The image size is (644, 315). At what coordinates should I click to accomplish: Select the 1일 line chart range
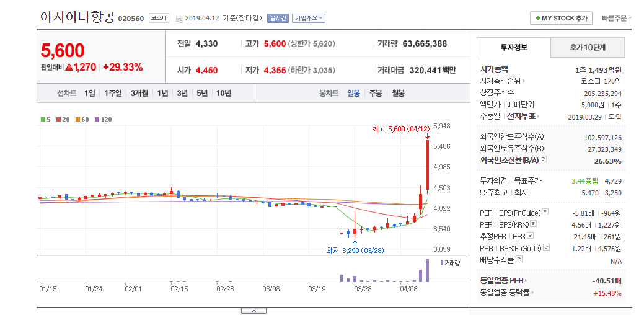click(89, 93)
